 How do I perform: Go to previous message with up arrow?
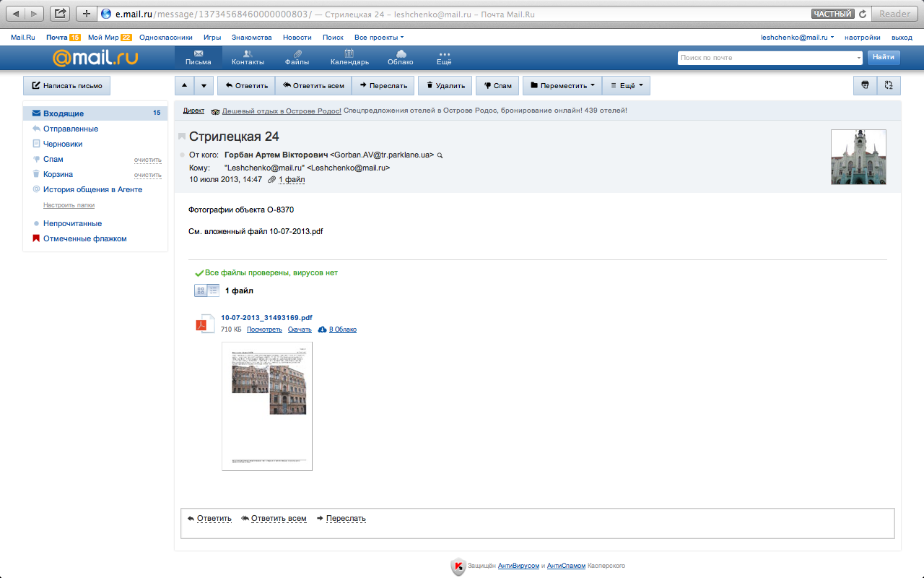pos(184,85)
